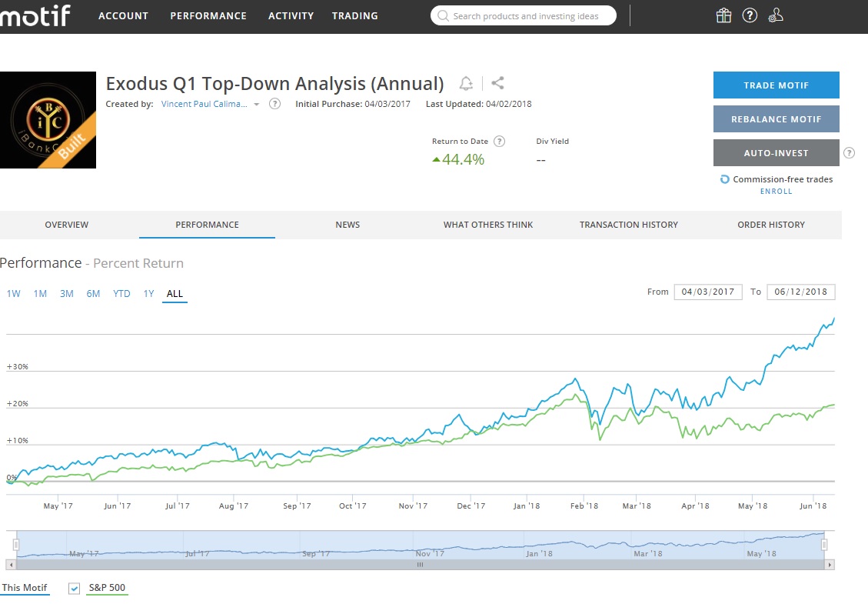
Task: Click the left handle of range selector
Action: (x=16, y=546)
